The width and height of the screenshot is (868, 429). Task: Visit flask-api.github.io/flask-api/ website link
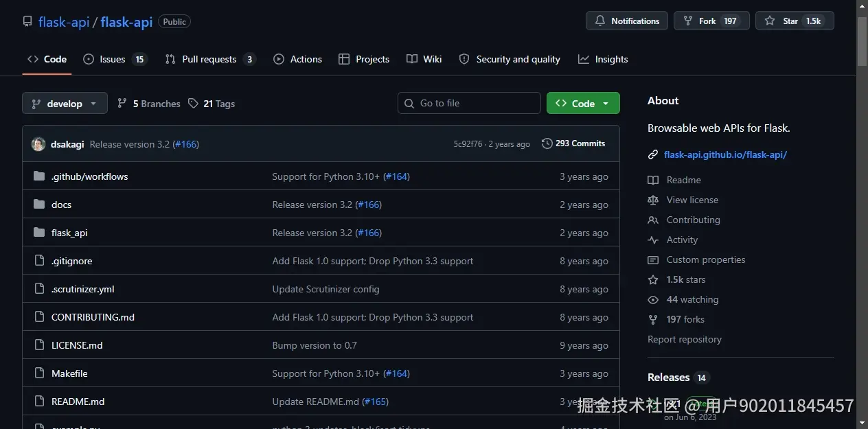point(725,154)
